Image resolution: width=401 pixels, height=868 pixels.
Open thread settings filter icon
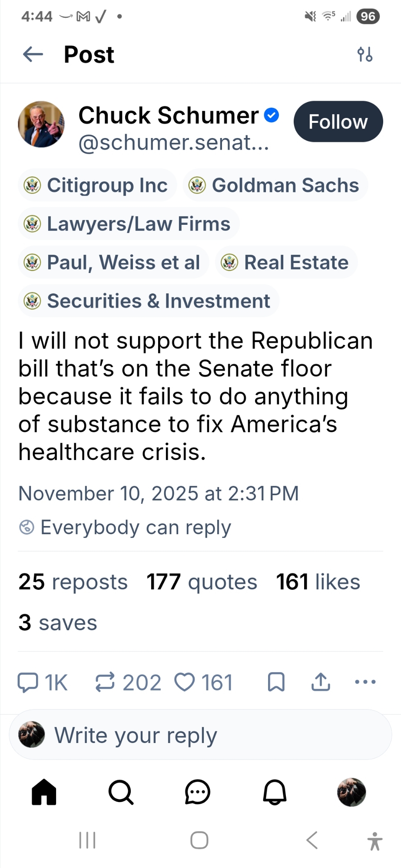(365, 55)
